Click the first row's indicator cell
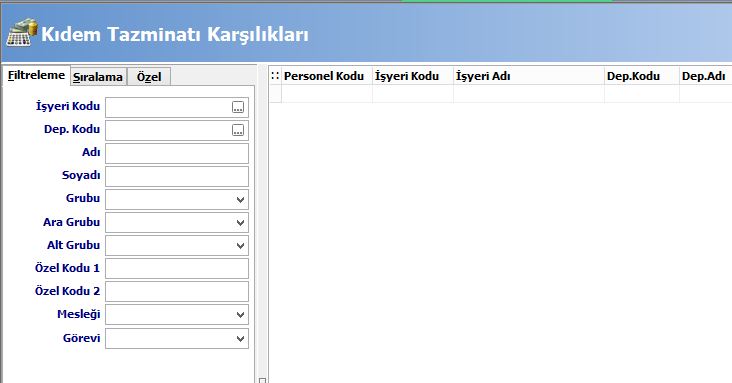This screenshot has height=383, width=732. [275, 93]
